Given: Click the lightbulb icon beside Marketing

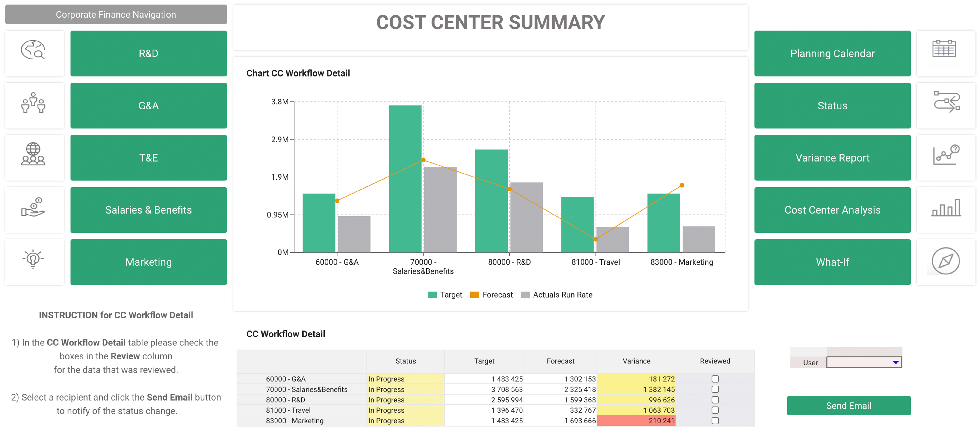Looking at the screenshot, I should [x=33, y=259].
